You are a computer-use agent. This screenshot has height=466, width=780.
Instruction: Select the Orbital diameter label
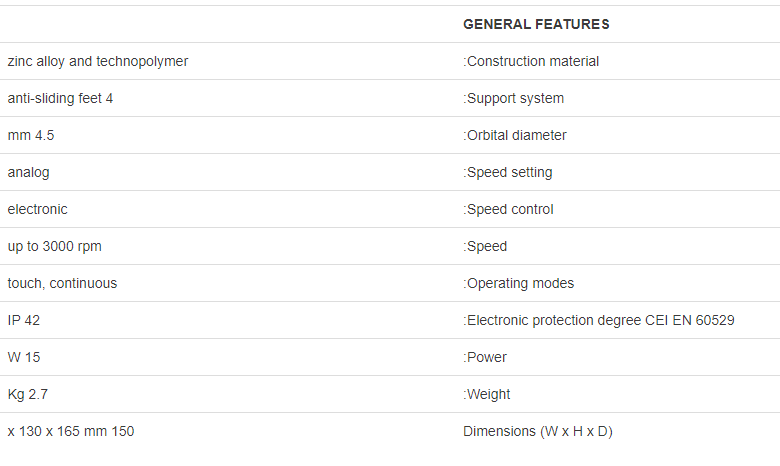coord(515,135)
